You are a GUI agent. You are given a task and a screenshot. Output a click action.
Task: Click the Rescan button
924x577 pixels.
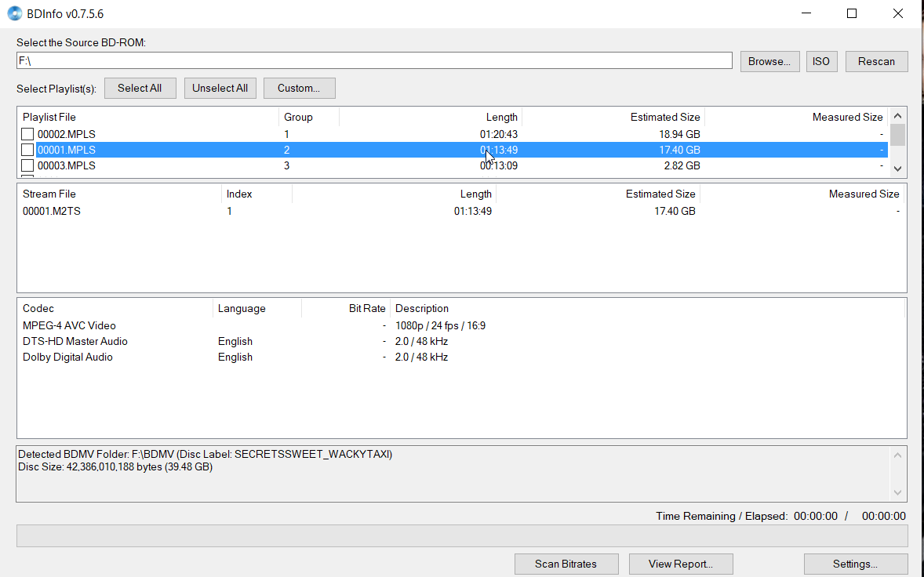tap(876, 61)
